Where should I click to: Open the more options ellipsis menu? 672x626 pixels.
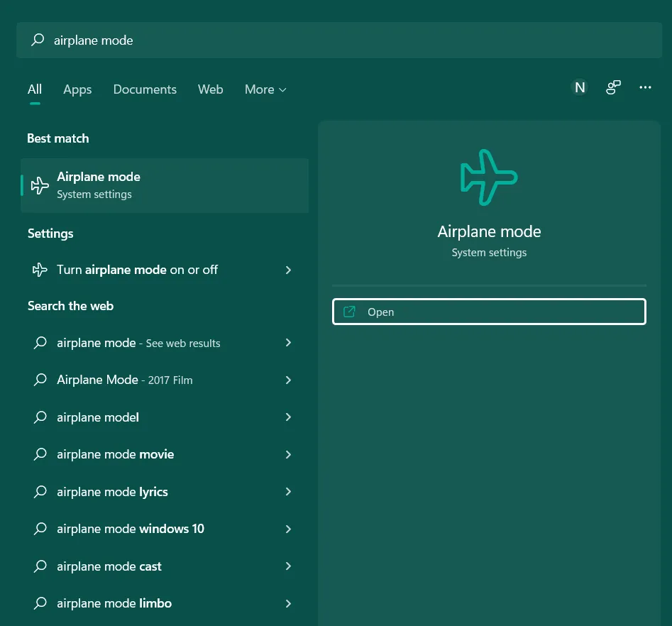[645, 87]
